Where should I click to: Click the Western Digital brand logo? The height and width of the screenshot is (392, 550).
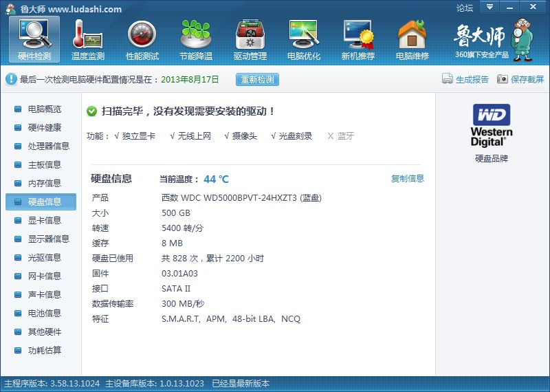point(492,124)
